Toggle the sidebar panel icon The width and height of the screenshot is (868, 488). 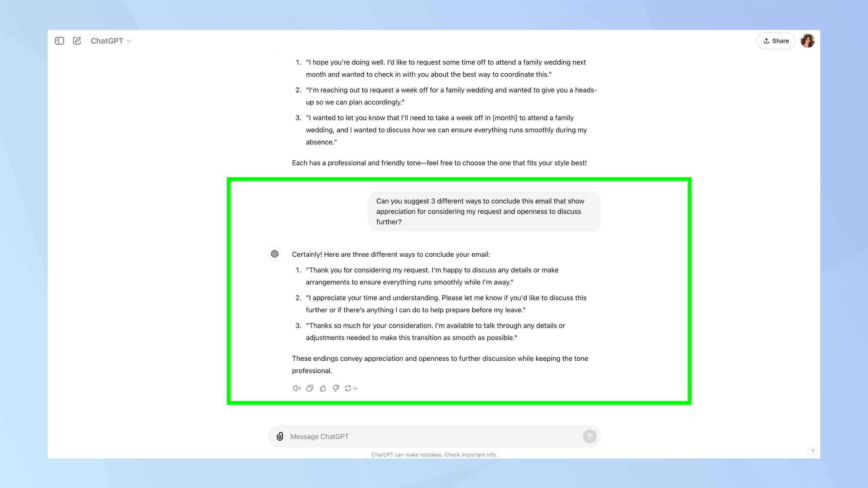pyautogui.click(x=59, y=40)
